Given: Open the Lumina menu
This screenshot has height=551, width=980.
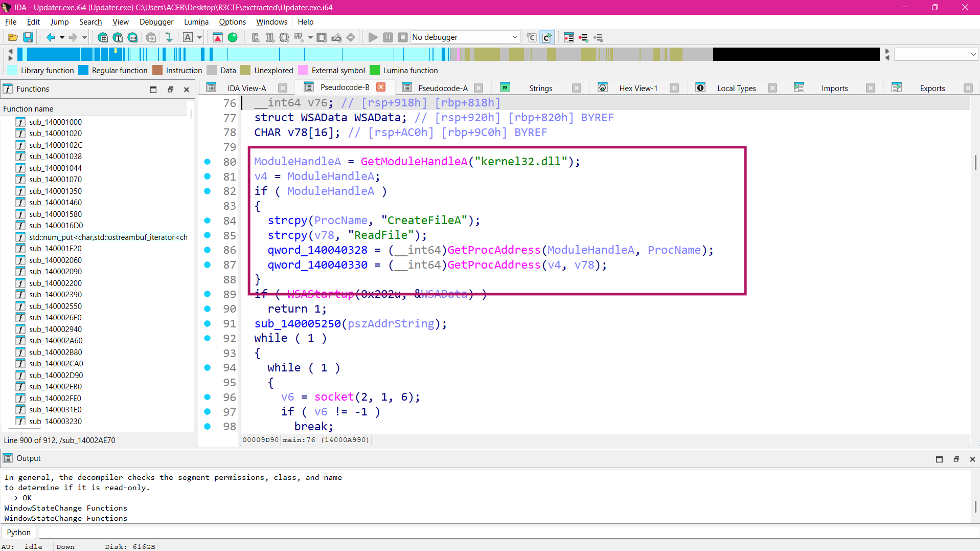Looking at the screenshot, I should (x=196, y=22).
